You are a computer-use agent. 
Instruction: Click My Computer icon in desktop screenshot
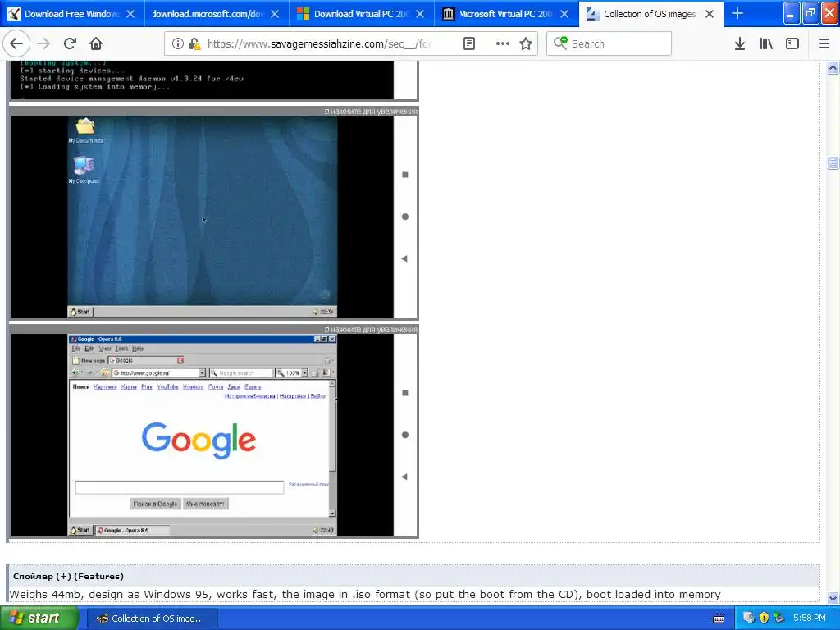84,170
